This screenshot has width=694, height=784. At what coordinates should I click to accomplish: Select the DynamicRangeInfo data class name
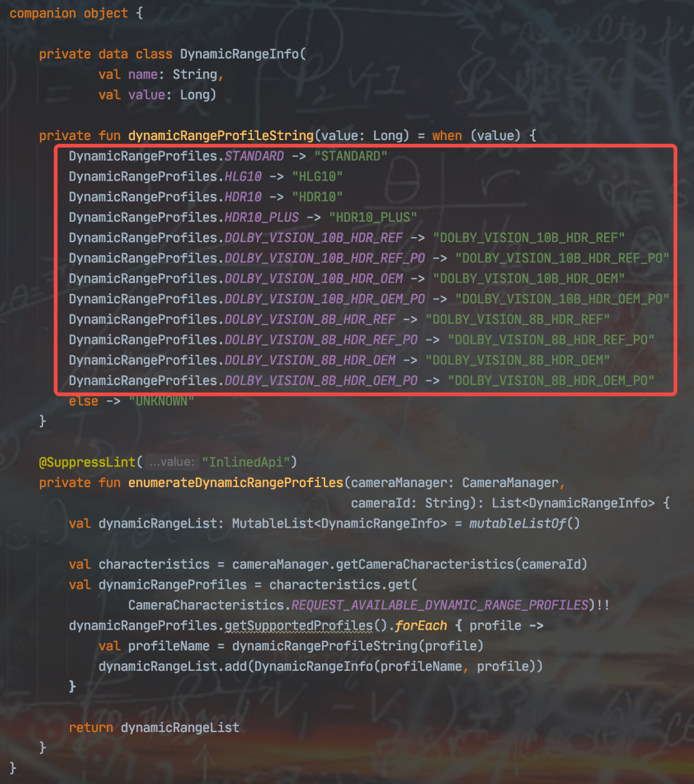coord(239,54)
